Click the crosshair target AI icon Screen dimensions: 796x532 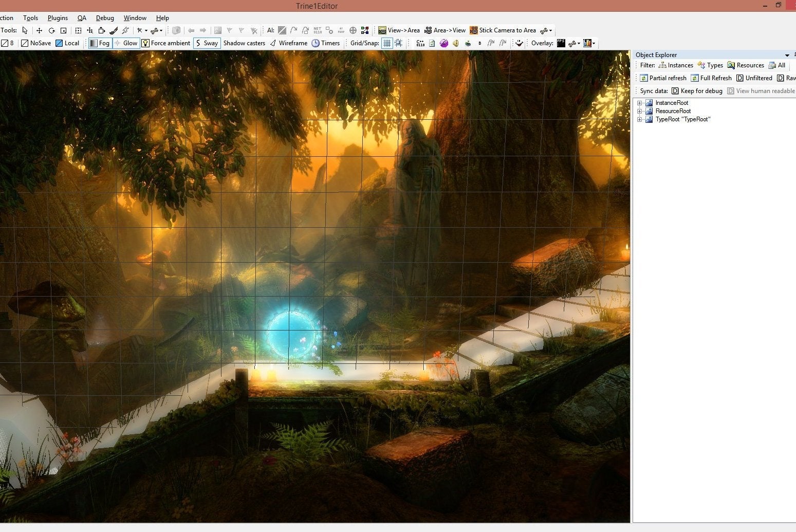tap(353, 30)
